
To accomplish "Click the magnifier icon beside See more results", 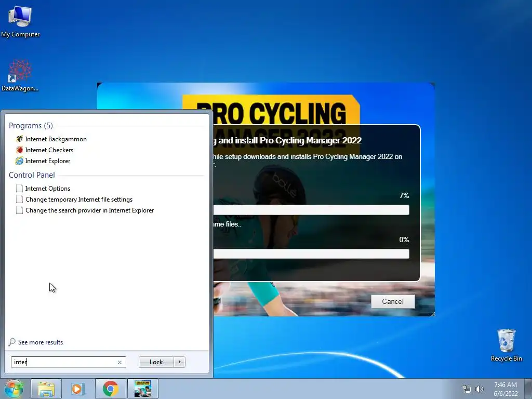I will 12,342.
